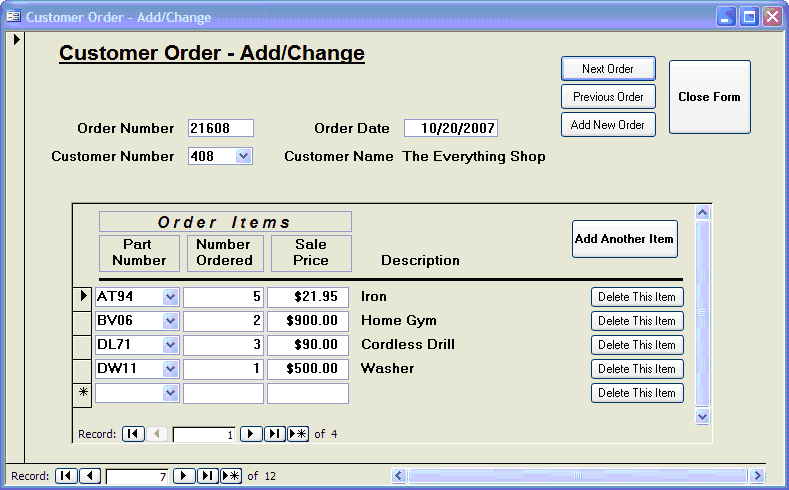
Task: Select the DL71 row record selector
Action: [x=83, y=347]
